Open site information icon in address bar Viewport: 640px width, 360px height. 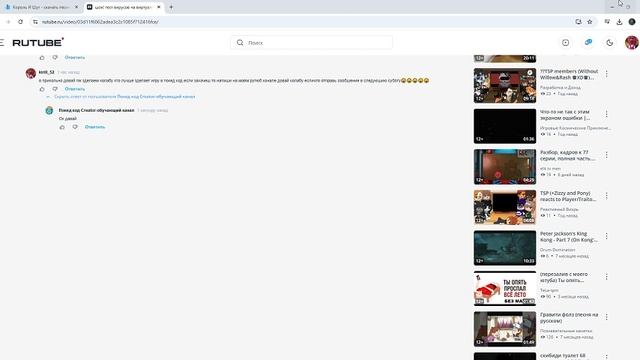(x=36, y=22)
